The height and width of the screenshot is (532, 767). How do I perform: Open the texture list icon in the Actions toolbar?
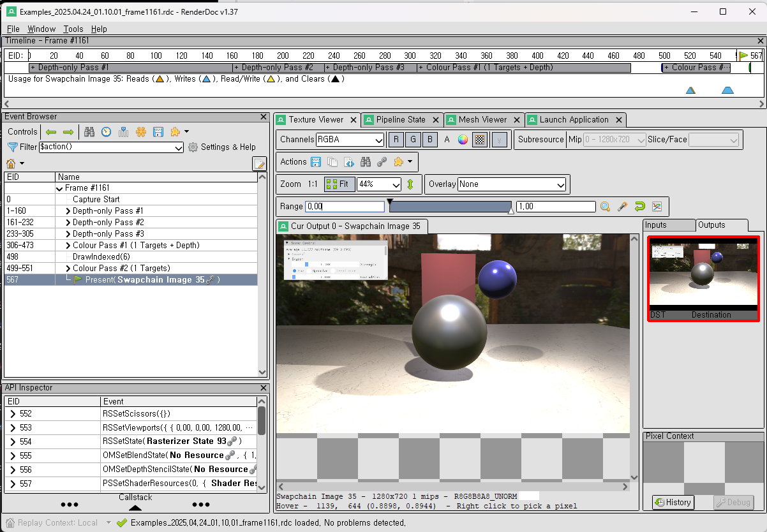tap(349, 162)
